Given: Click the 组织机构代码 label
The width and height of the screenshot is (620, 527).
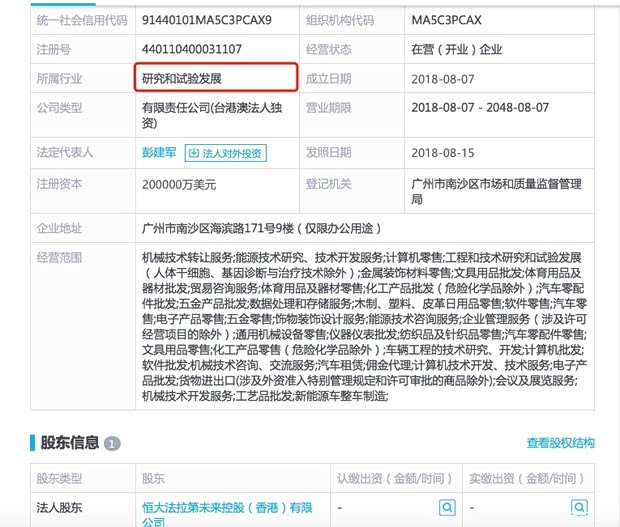Looking at the screenshot, I should (340, 20).
